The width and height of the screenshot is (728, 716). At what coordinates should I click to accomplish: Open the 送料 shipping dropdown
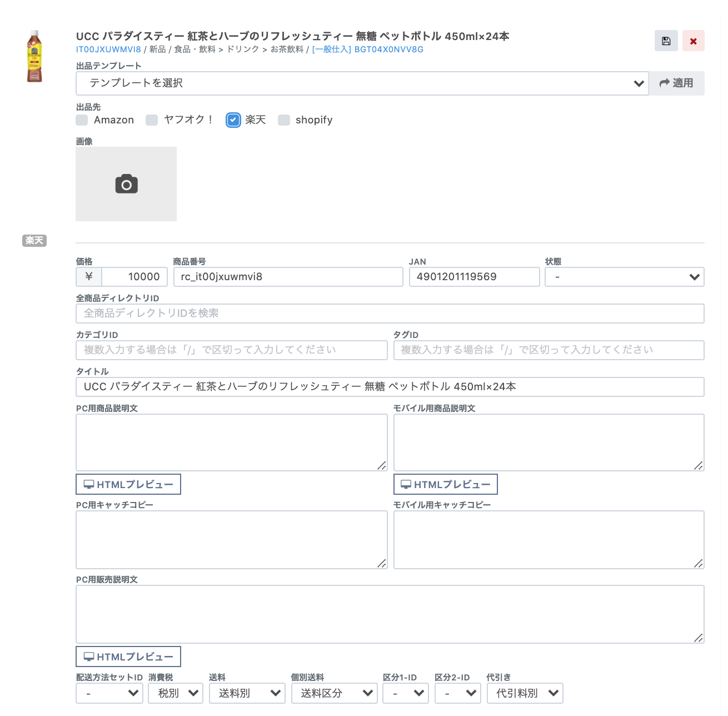(x=247, y=693)
